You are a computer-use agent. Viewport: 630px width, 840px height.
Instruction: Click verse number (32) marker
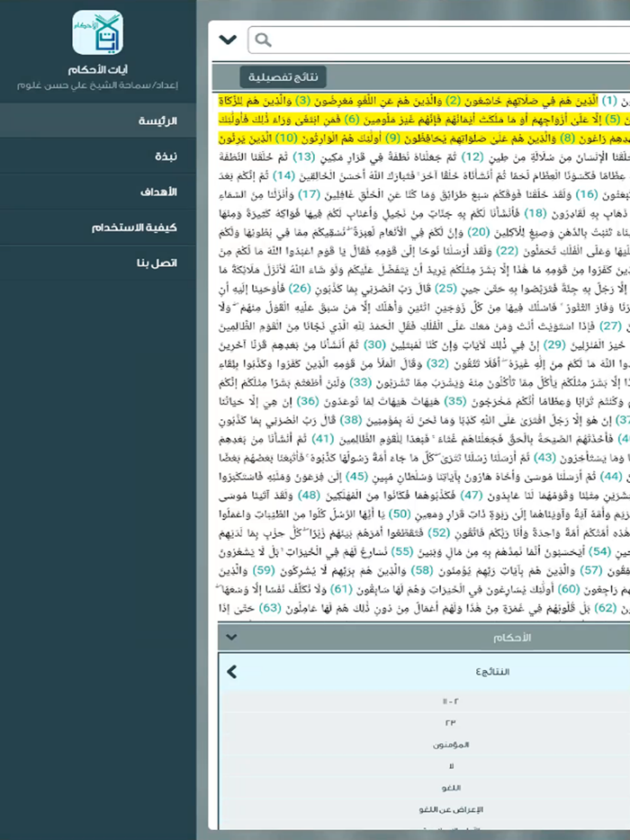tap(437, 363)
